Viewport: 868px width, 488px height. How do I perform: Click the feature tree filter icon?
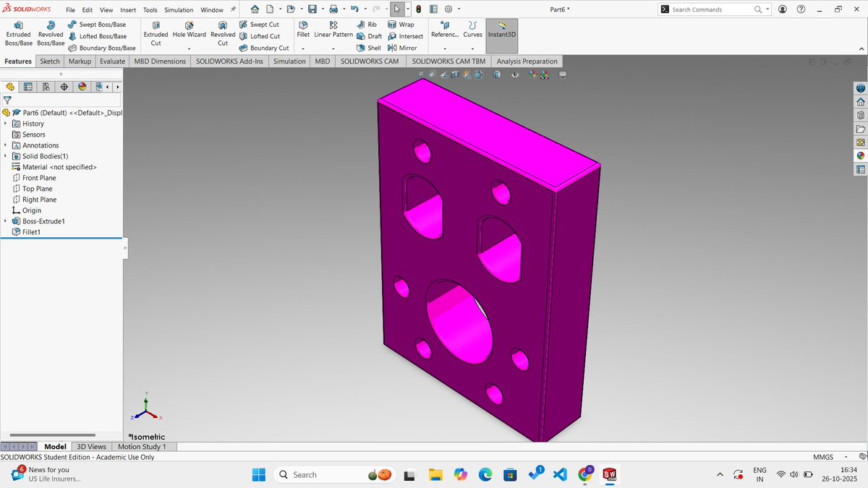point(8,101)
